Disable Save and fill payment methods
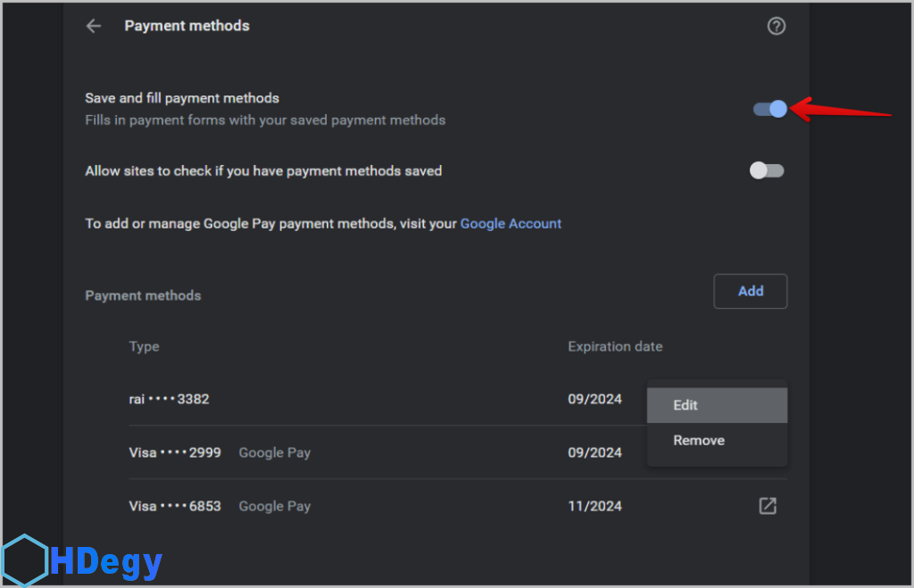 point(769,109)
